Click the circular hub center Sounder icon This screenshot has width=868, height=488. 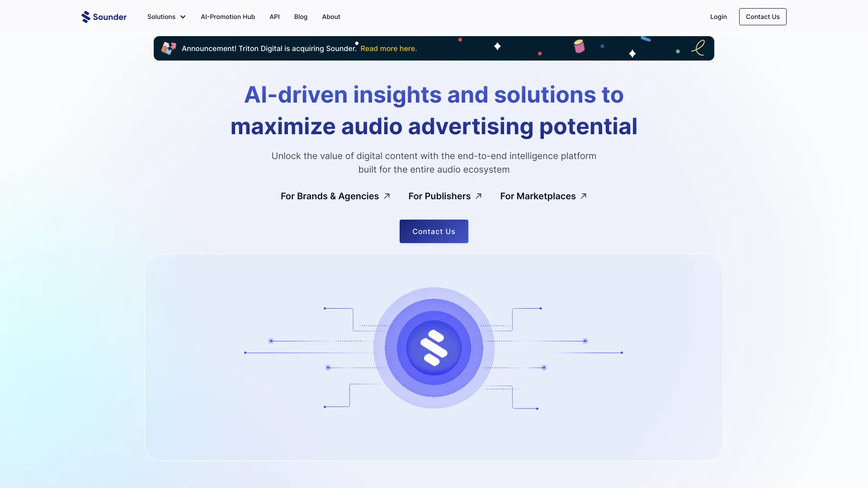(x=434, y=347)
